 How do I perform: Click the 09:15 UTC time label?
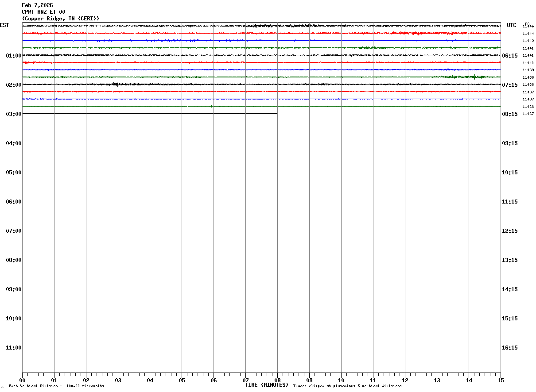[510, 143]
